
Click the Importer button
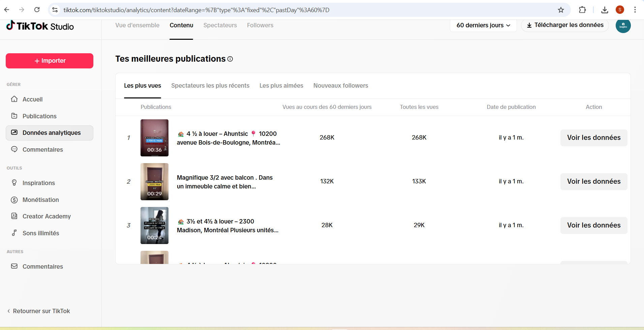coord(50,61)
